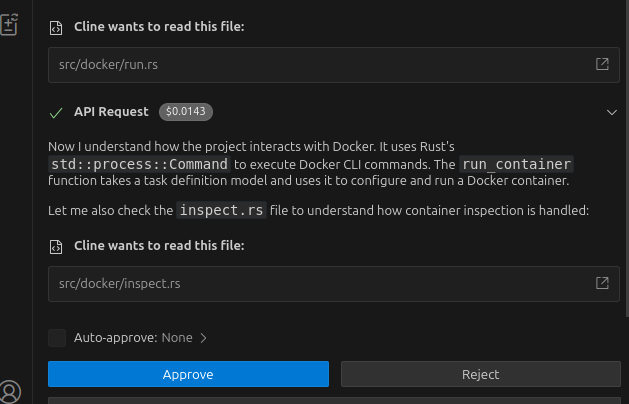The image size is (629, 404).
Task: Collapse the API Request section chevron
Action: [612, 112]
